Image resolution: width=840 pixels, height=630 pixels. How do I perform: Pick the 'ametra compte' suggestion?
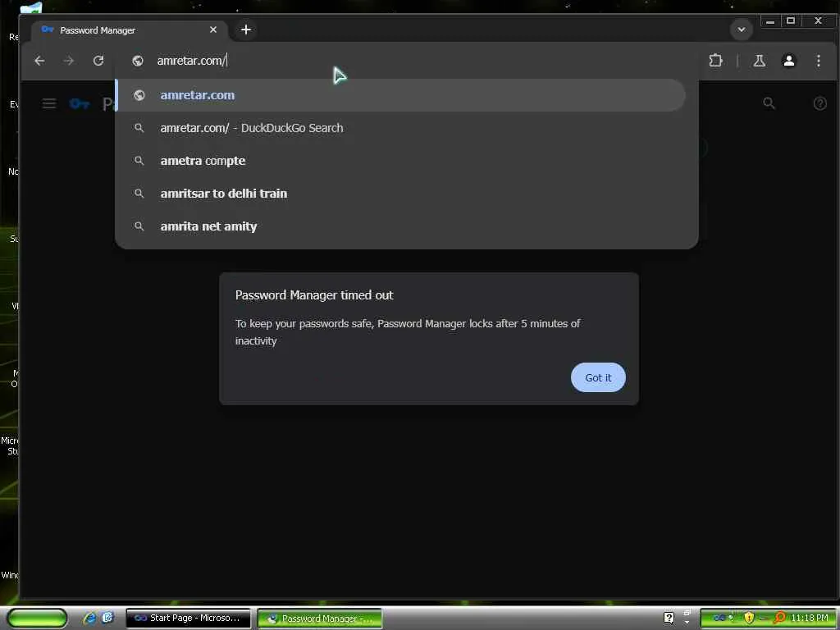click(400, 161)
